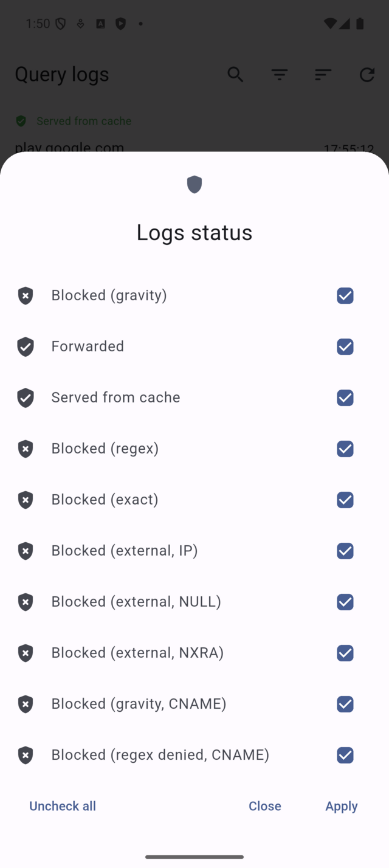This screenshot has width=389, height=868.
Task: Tap the Blocked (gravity) shield icon
Action: (x=26, y=295)
